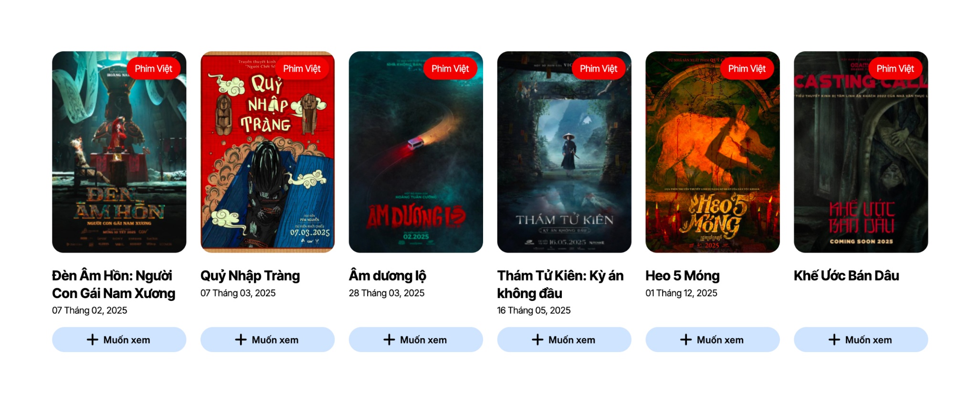The image size is (980, 407).
Task: Open the orange Heo 5 Móng poster
Action: click(x=713, y=152)
